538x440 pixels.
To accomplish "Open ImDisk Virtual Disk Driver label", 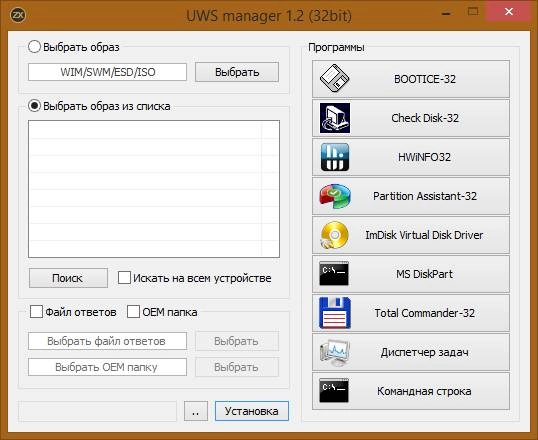I will [424, 235].
